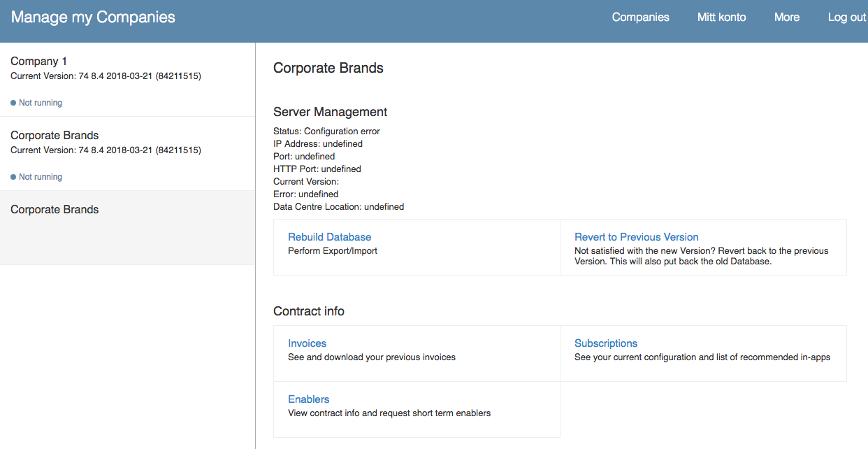Select the highlighted Corporate Brands sidebar entry
The width and height of the screenshot is (868, 449).
127,228
